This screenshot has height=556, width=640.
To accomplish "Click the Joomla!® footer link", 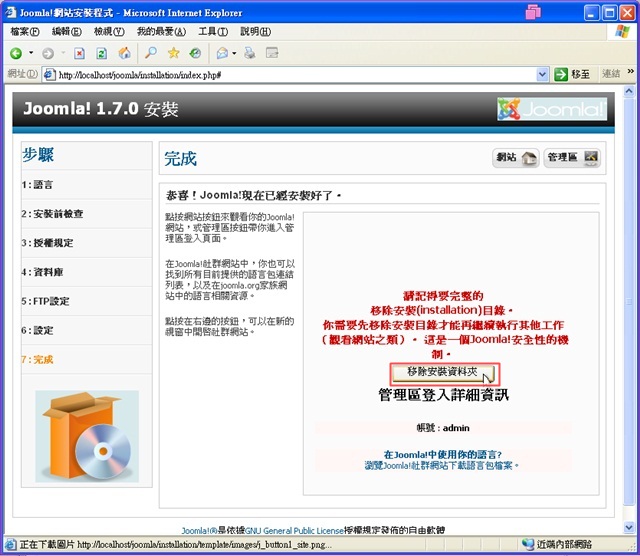I will (200, 531).
